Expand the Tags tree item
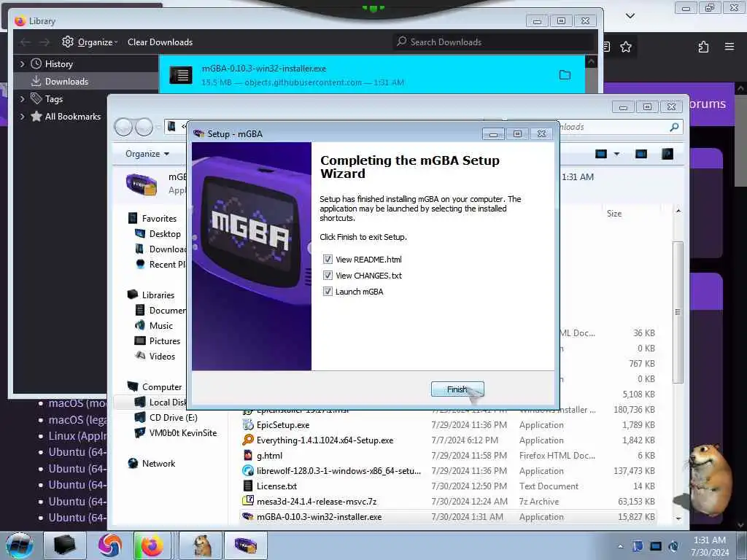The image size is (747, 560). coord(22,99)
